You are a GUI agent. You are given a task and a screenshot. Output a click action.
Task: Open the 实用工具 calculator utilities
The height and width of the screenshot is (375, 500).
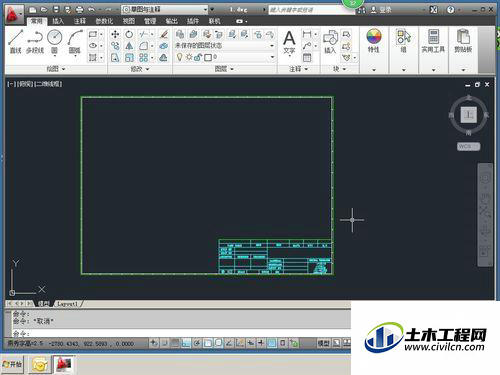433,41
